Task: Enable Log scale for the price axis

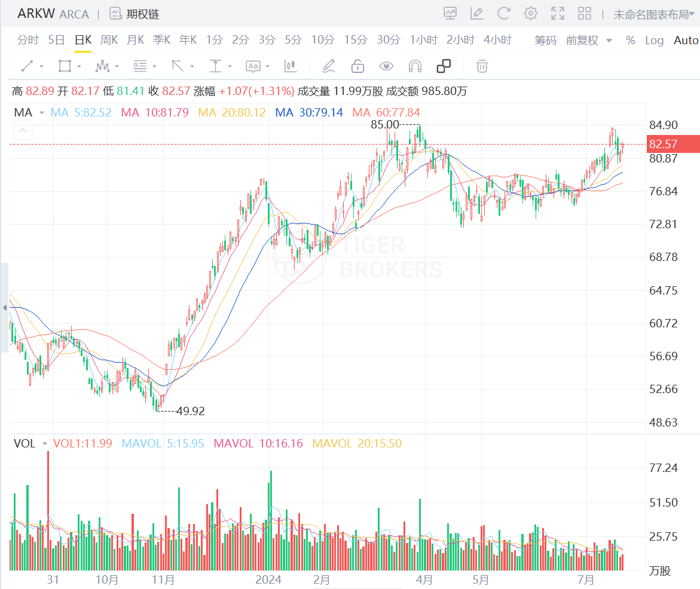Action: pyautogui.click(x=654, y=40)
